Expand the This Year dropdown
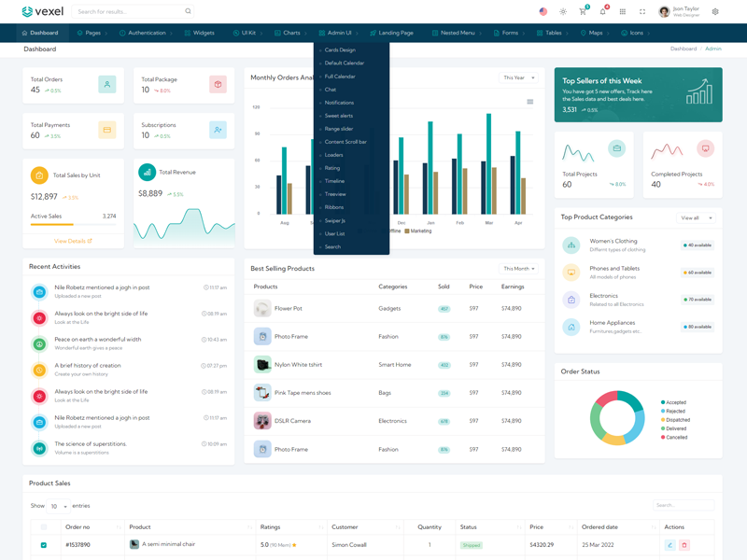The width and height of the screenshot is (747, 560). 518,78
